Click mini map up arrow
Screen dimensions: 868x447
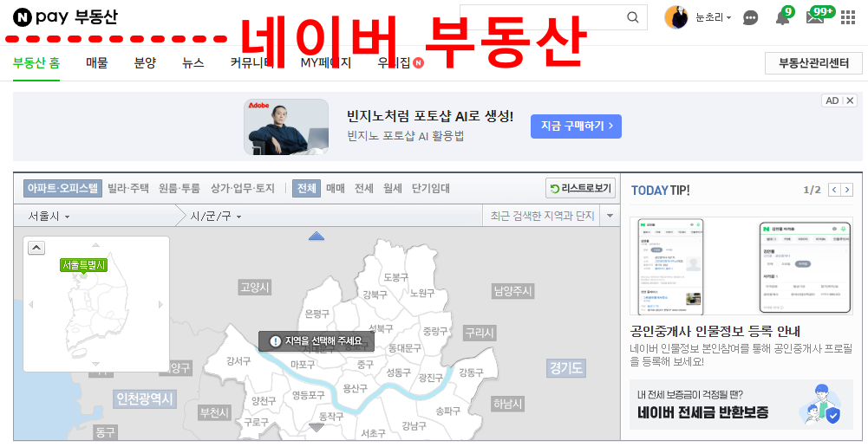(95, 244)
